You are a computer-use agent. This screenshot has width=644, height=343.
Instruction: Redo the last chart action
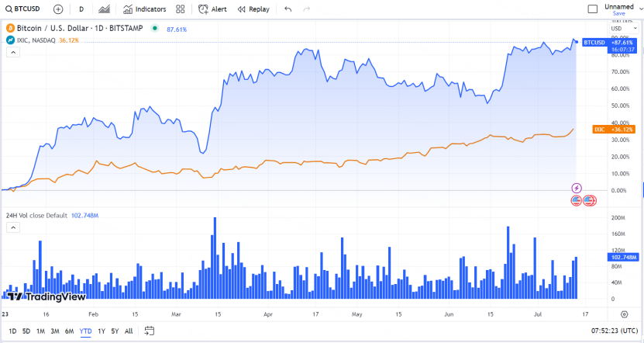306,9
